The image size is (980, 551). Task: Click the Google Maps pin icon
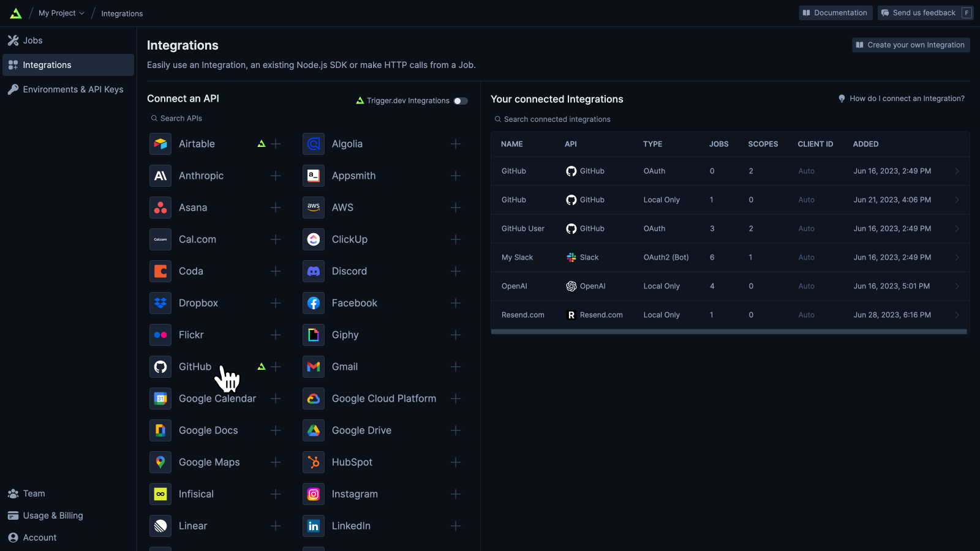pyautogui.click(x=160, y=462)
